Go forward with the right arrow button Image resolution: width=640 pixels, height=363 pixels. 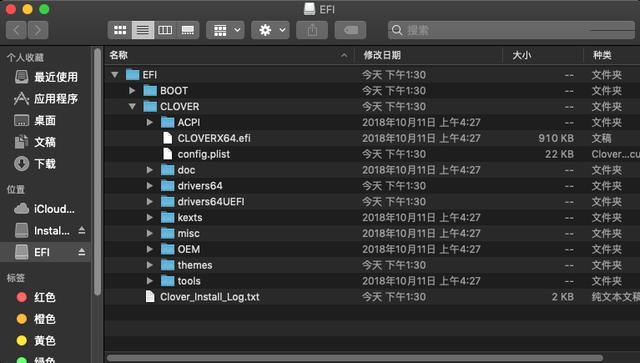coord(38,30)
